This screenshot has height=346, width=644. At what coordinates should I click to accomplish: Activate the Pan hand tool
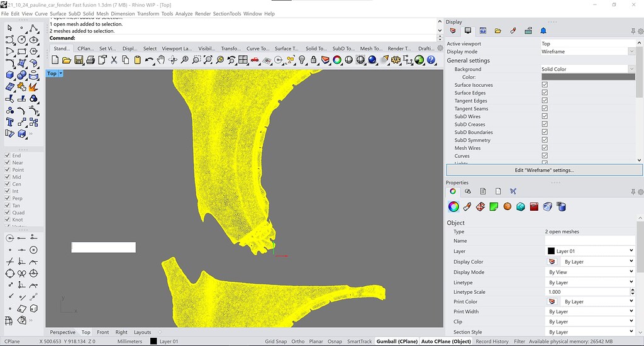(x=161, y=60)
